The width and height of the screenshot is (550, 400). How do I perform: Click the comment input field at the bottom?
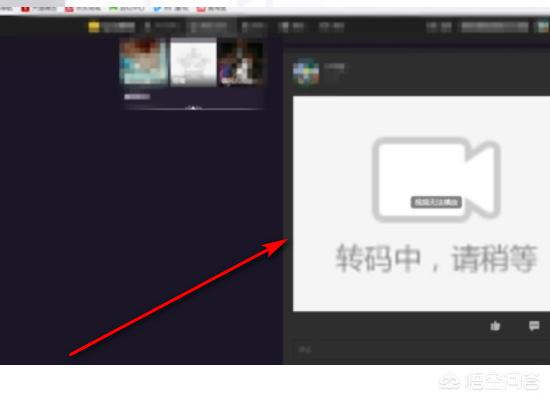tap(416, 349)
